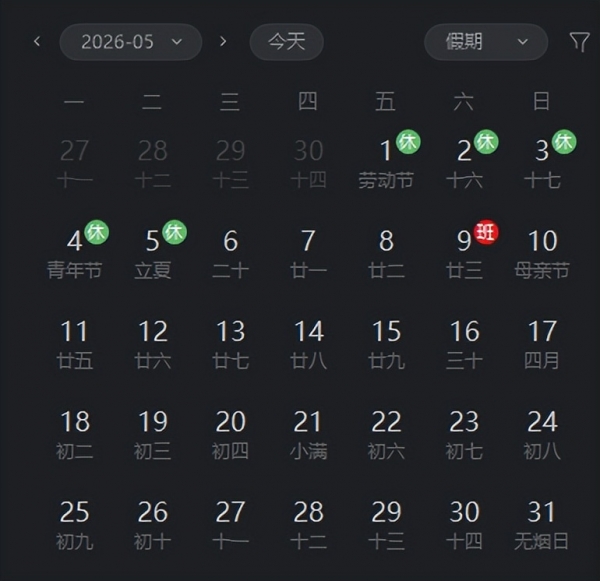600x581 pixels.
Task: Select May 21 marked 小满
Action: (308, 433)
